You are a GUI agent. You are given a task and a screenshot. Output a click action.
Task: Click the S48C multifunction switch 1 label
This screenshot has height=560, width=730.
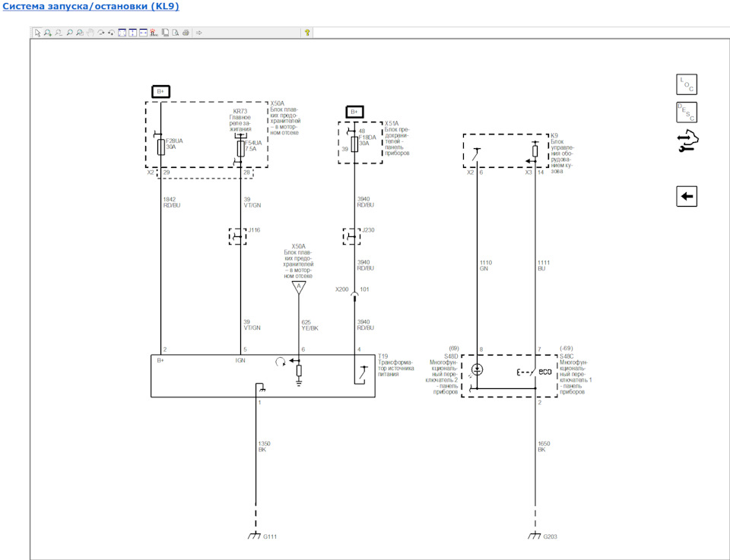(x=576, y=374)
